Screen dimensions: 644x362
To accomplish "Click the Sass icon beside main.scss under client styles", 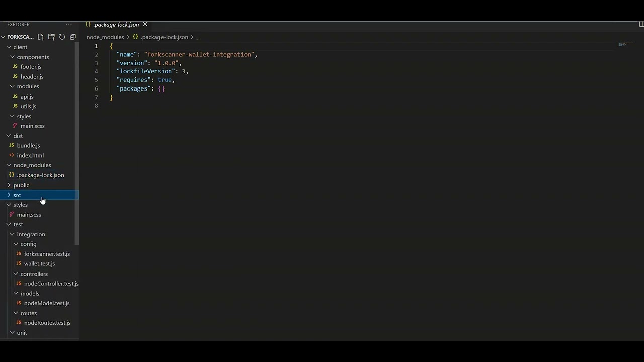I will coord(15,126).
